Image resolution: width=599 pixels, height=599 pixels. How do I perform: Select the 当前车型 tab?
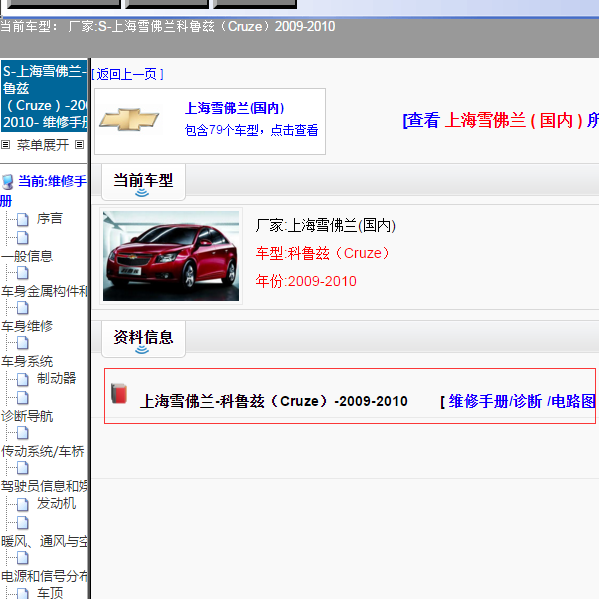(x=143, y=182)
